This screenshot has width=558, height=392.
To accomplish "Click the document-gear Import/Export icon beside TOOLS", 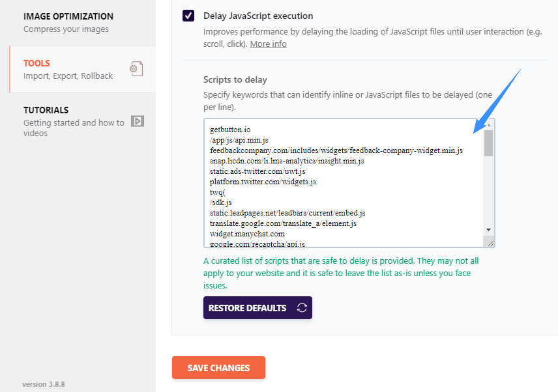I will point(136,69).
